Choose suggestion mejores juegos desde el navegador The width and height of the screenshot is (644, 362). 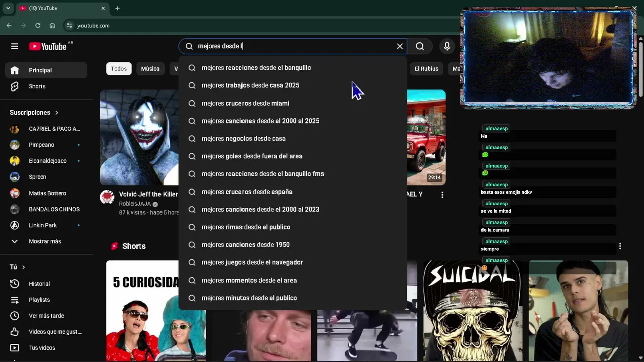coord(292,262)
